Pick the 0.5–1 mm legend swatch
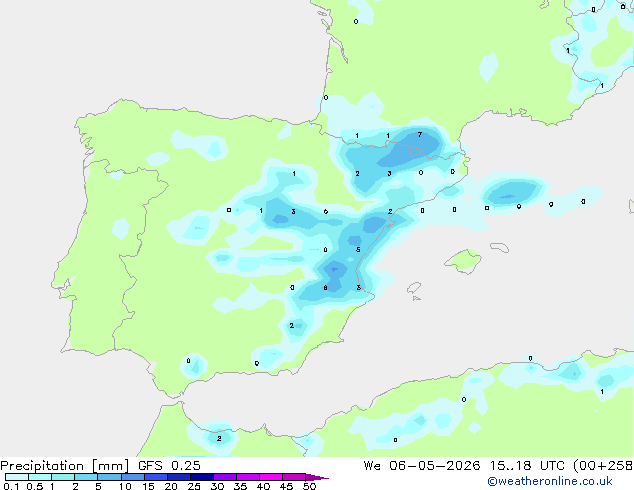 click(x=40, y=477)
